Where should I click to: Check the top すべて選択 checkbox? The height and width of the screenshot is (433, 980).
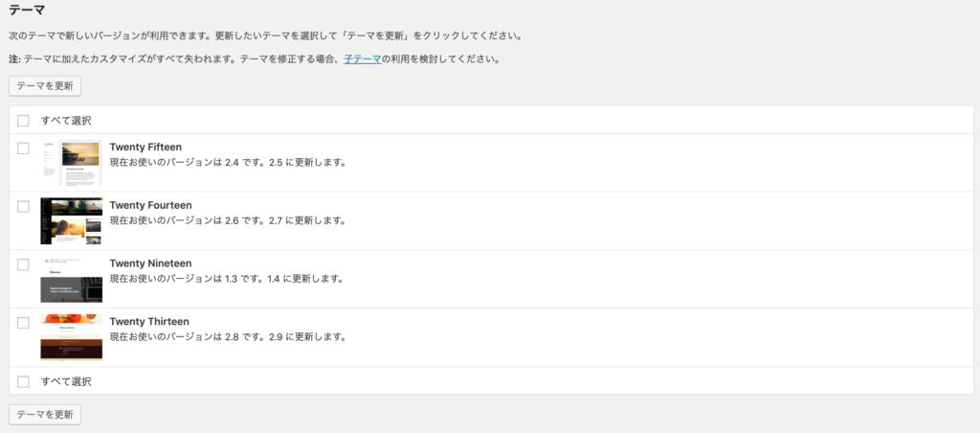23,121
